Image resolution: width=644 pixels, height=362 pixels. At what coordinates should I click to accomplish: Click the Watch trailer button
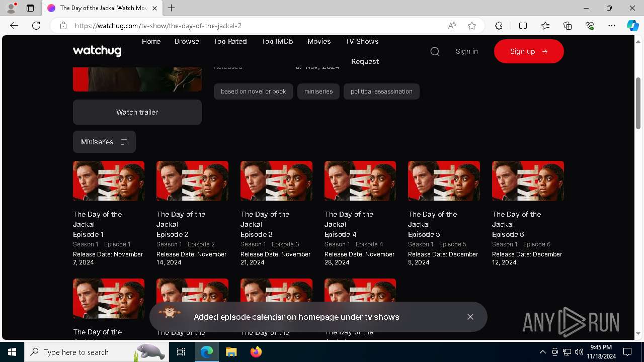pos(137,112)
